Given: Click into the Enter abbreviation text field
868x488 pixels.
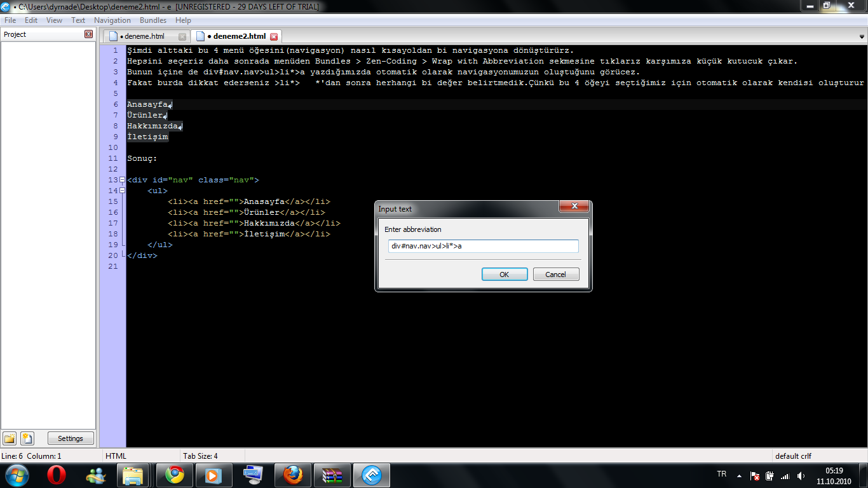Looking at the screenshot, I should pos(483,246).
